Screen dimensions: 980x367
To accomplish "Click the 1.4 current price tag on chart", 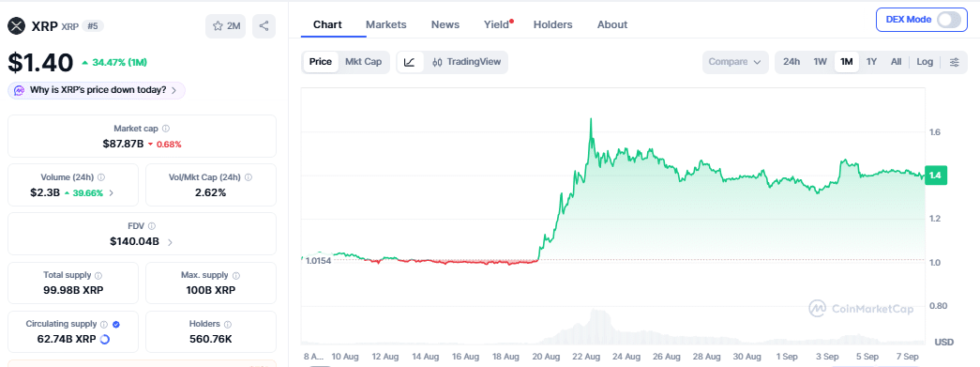I will [x=936, y=176].
